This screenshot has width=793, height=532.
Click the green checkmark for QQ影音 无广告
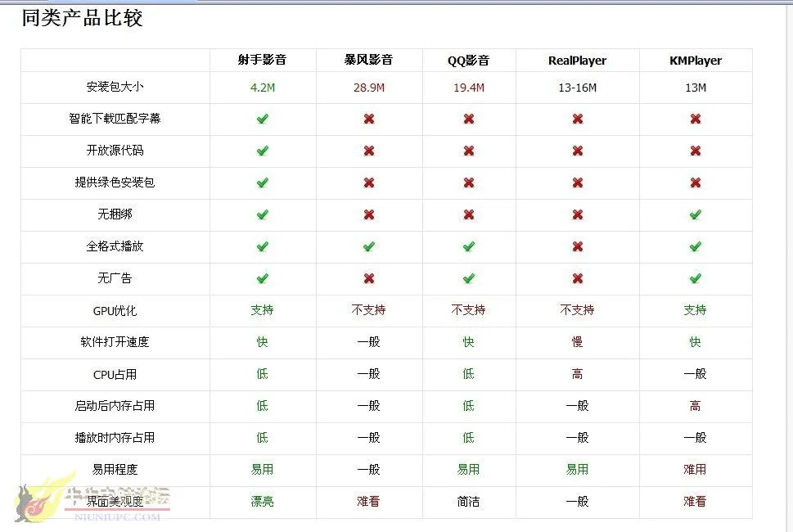point(469,278)
